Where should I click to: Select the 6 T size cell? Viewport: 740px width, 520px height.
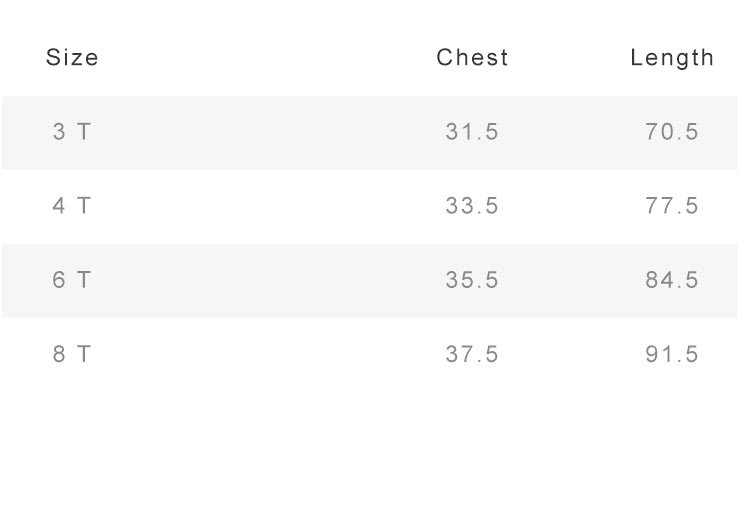coord(72,280)
